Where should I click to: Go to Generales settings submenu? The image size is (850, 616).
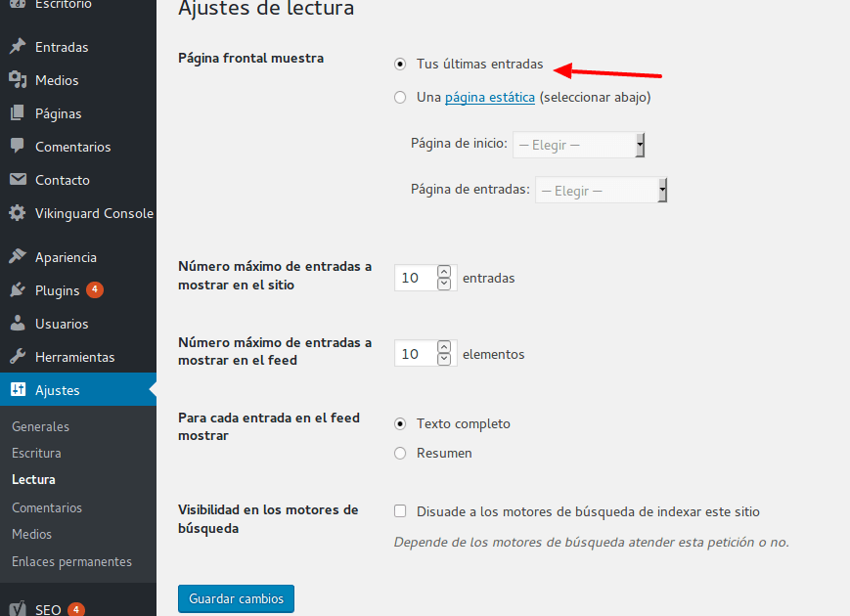41,426
